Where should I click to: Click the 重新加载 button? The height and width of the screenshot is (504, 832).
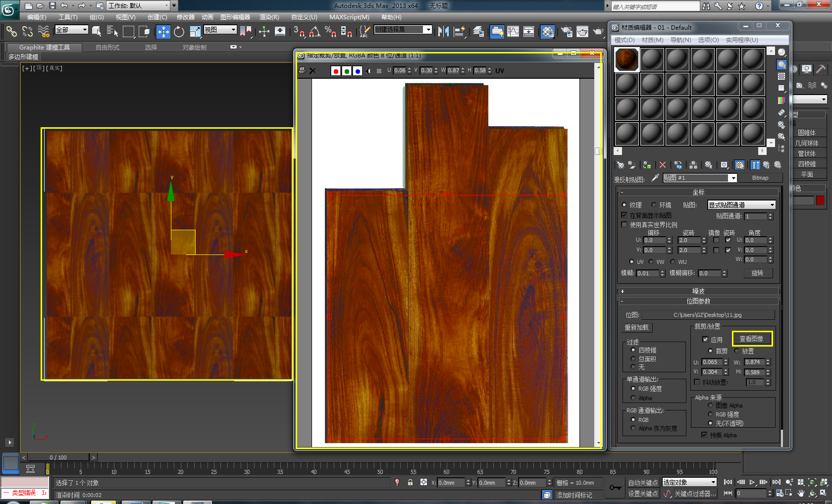[x=636, y=327]
